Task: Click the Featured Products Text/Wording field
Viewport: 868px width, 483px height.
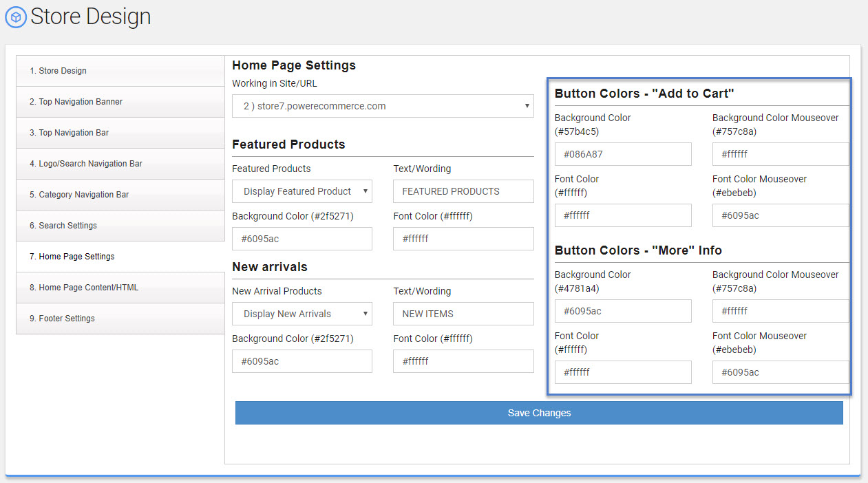Action: pyautogui.click(x=463, y=191)
